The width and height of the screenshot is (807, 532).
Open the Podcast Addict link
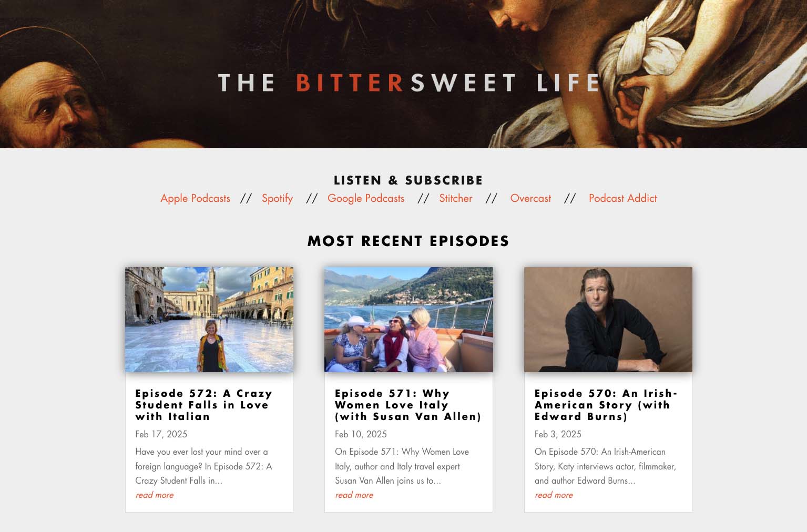click(x=623, y=198)
